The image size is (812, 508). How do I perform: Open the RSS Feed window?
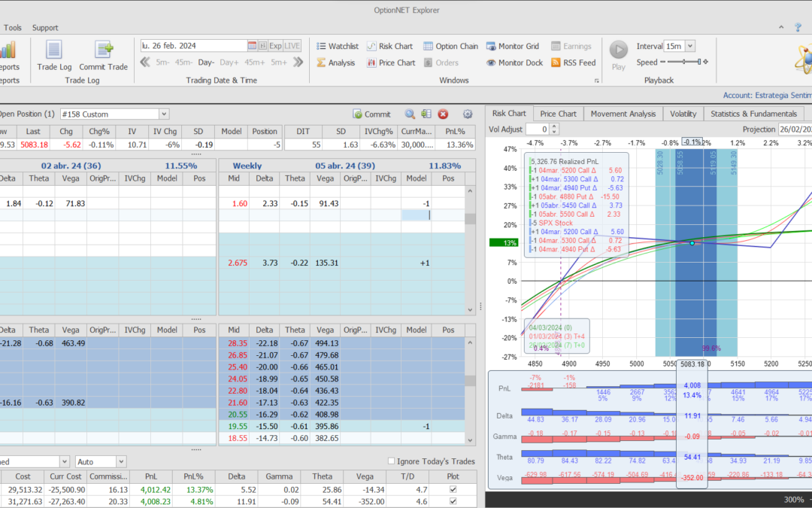[573, 63]
